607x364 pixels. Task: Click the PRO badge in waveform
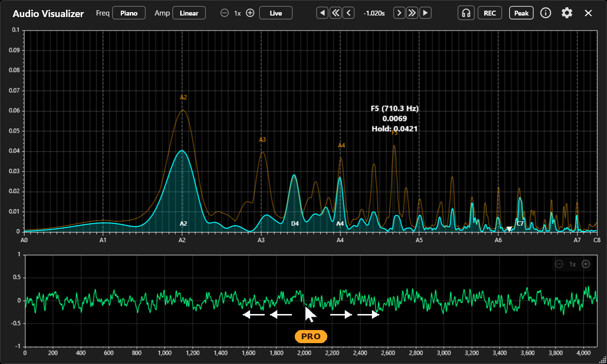311,336
